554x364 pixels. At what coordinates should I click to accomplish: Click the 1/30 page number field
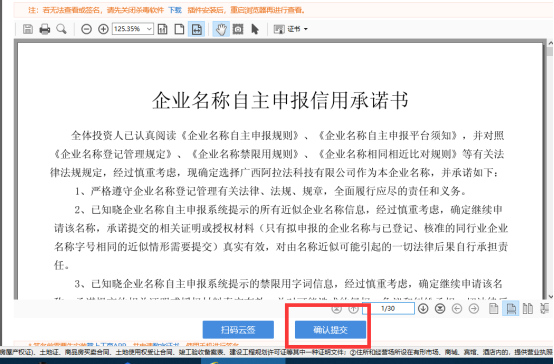[x=388, y=309]
